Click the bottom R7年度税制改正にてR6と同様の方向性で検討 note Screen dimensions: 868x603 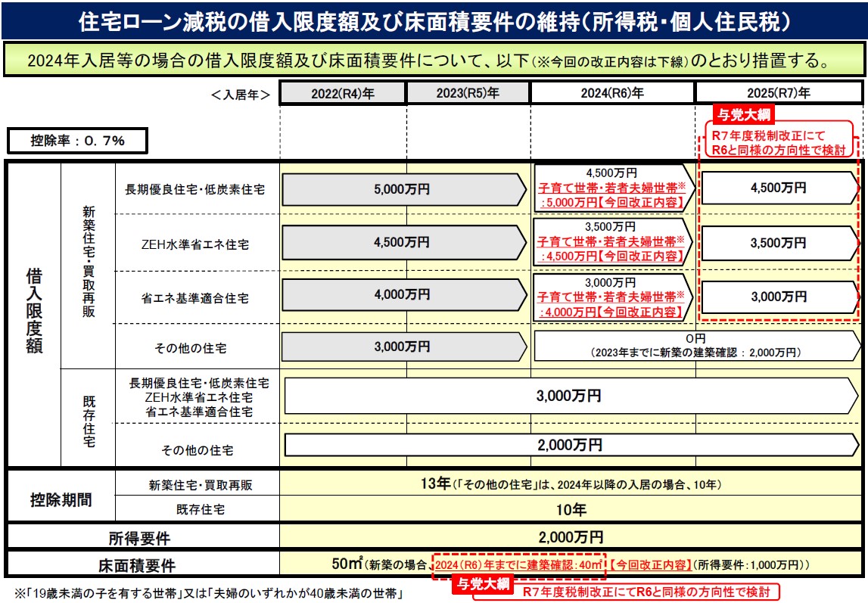646,592
